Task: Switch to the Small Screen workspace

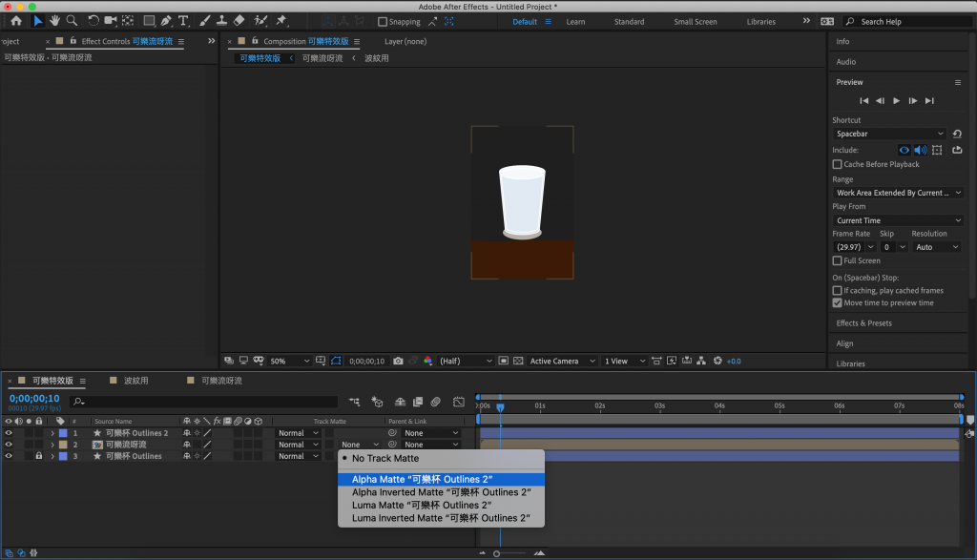Action: [695, 22]
